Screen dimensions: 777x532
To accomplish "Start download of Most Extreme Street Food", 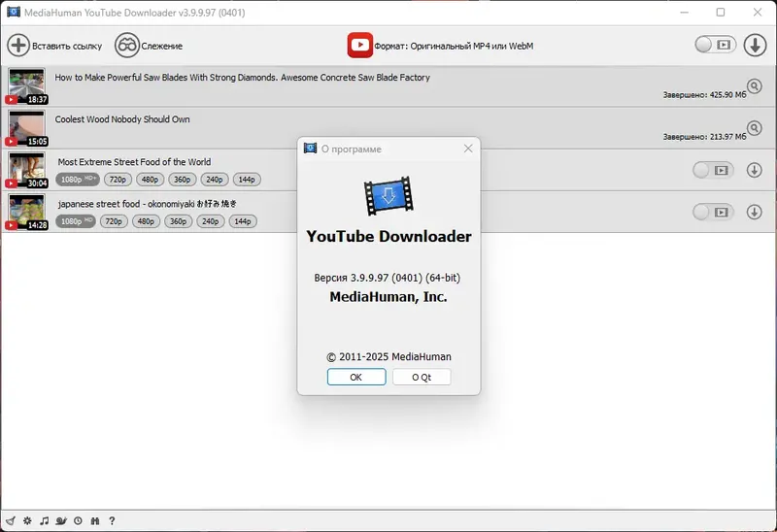I will click(x=755, y=171).
